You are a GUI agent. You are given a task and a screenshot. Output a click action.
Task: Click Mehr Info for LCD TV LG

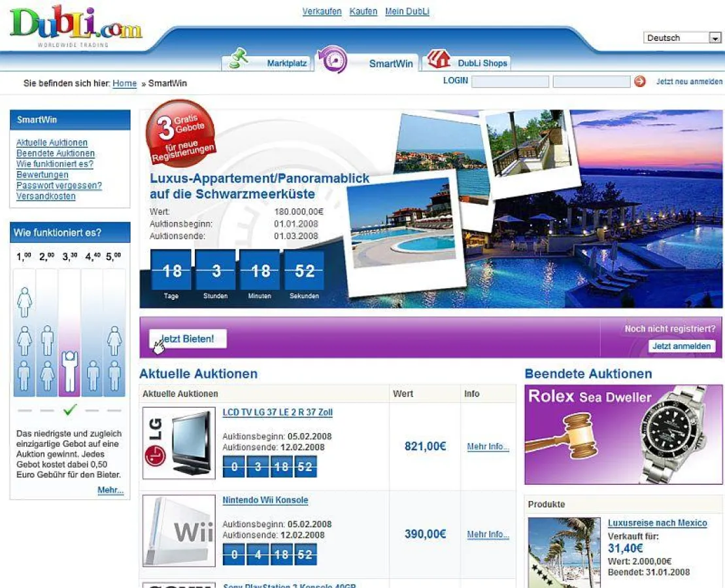(x=488, y=447)
